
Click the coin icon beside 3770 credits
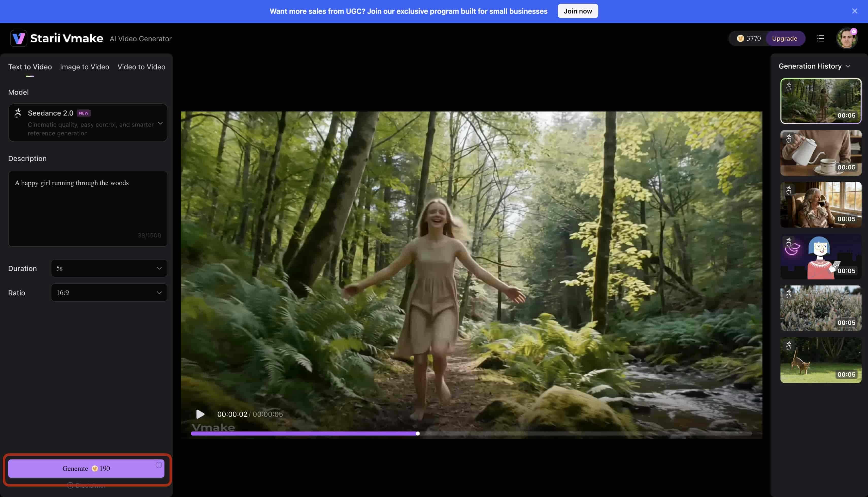point(740,38)
